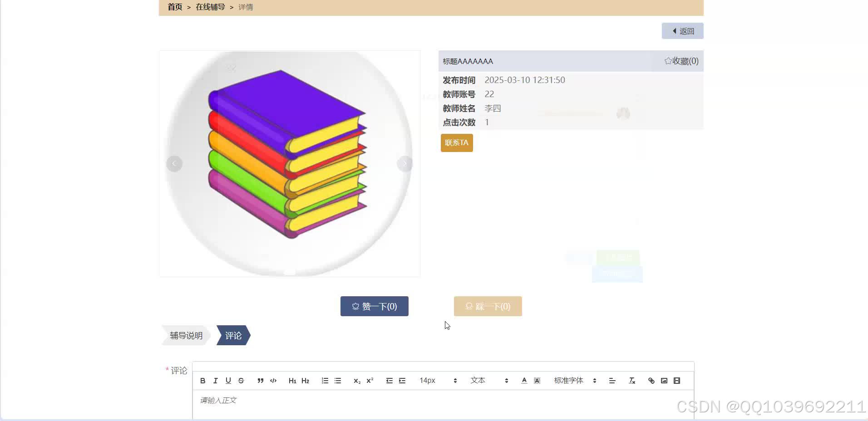Start an ordered numbered list
This screenshot has height=421, width=868.
coord(325,381)
